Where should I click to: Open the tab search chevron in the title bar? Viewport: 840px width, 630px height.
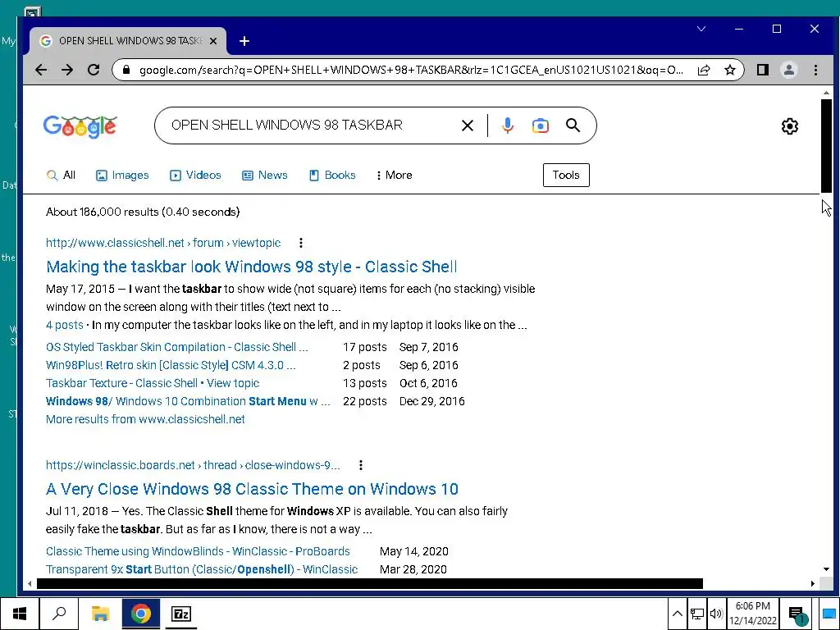click(x=701, y=29)
